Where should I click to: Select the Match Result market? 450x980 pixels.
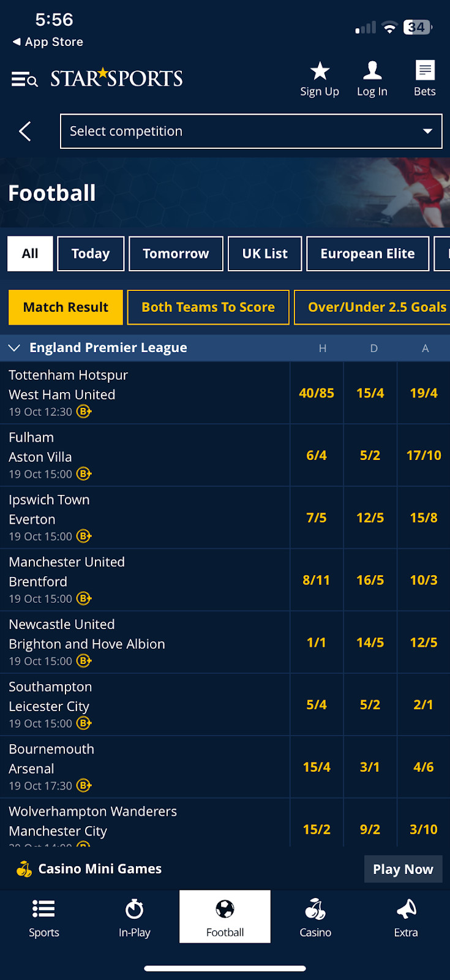click(66, 307)
